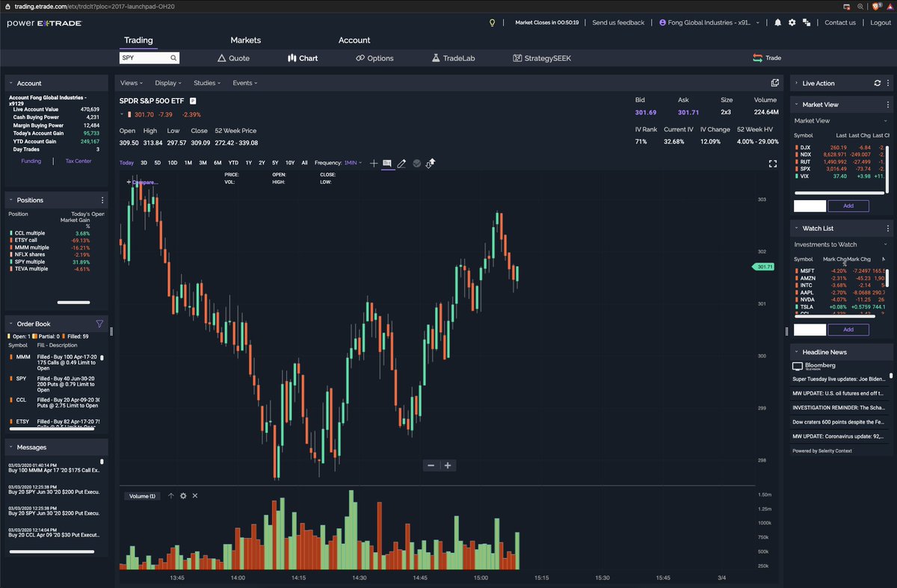Collapse the Messages panel
The width and height of the screenshot is (897, 588).
coord(11,448)
